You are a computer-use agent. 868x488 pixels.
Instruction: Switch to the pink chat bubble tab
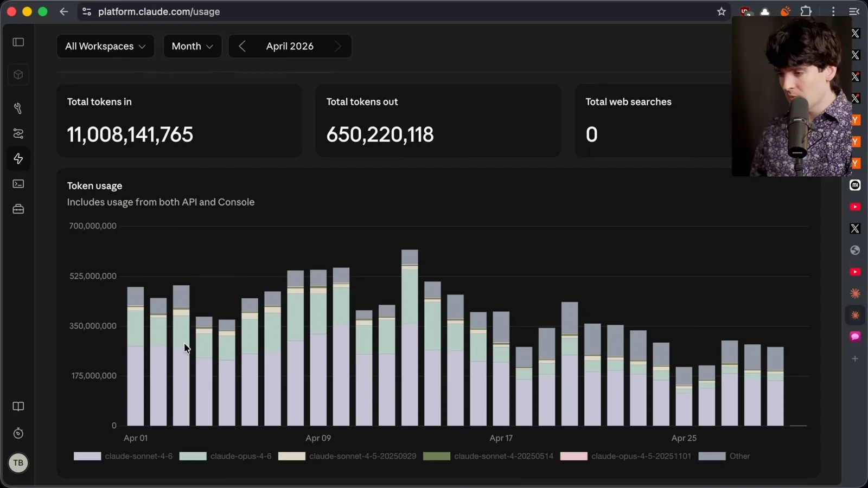click(855, 337)
